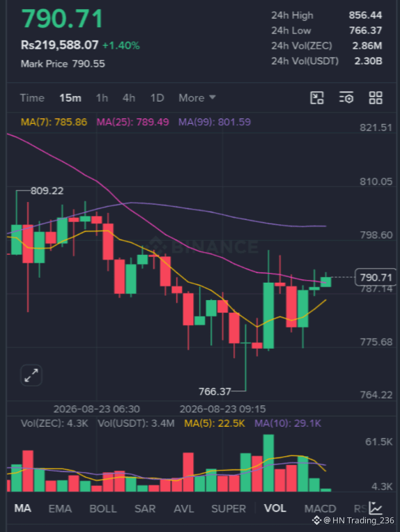Switch to Time line chart view

32,98
